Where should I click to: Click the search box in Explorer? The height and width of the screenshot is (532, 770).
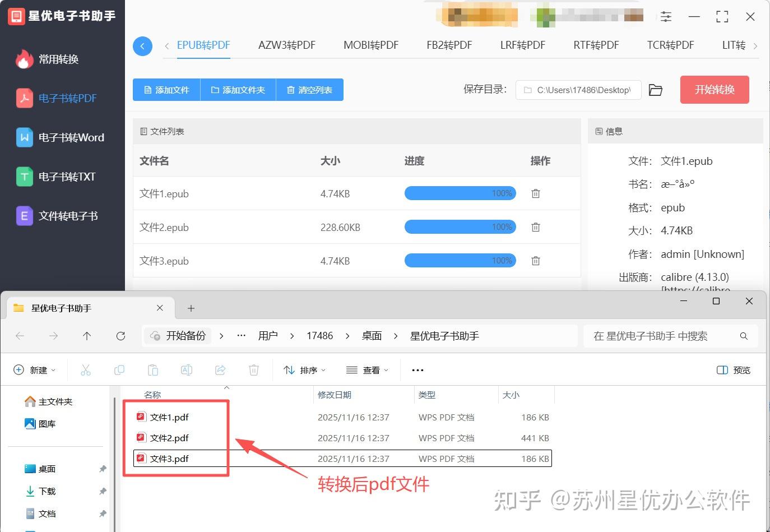tap(670, 335)
